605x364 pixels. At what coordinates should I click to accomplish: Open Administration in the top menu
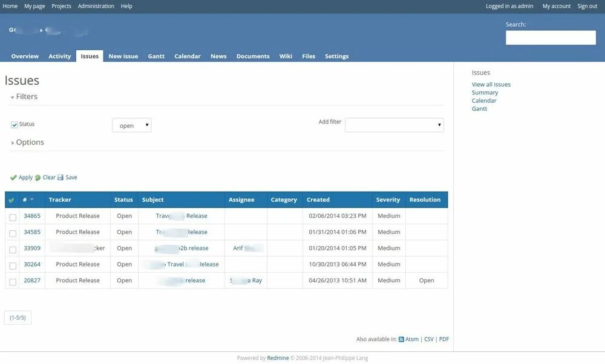[x=96, y=6]
